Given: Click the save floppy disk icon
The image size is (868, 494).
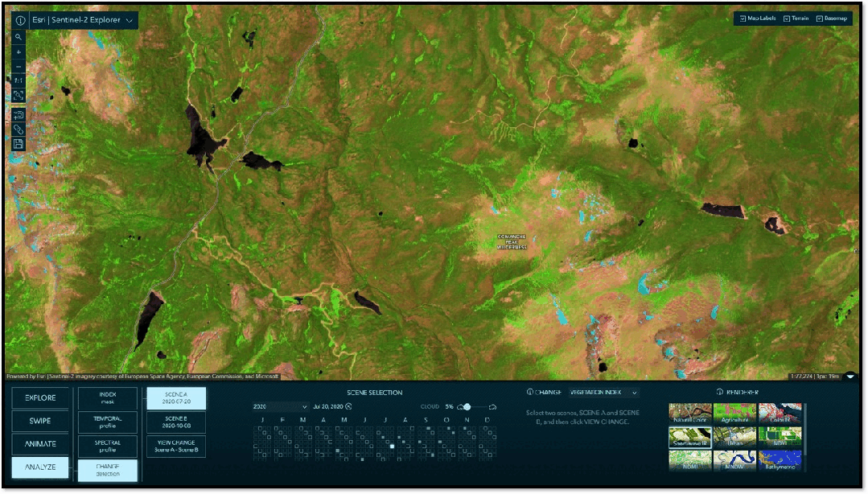Looking at the screenshot, I should 19,144.
